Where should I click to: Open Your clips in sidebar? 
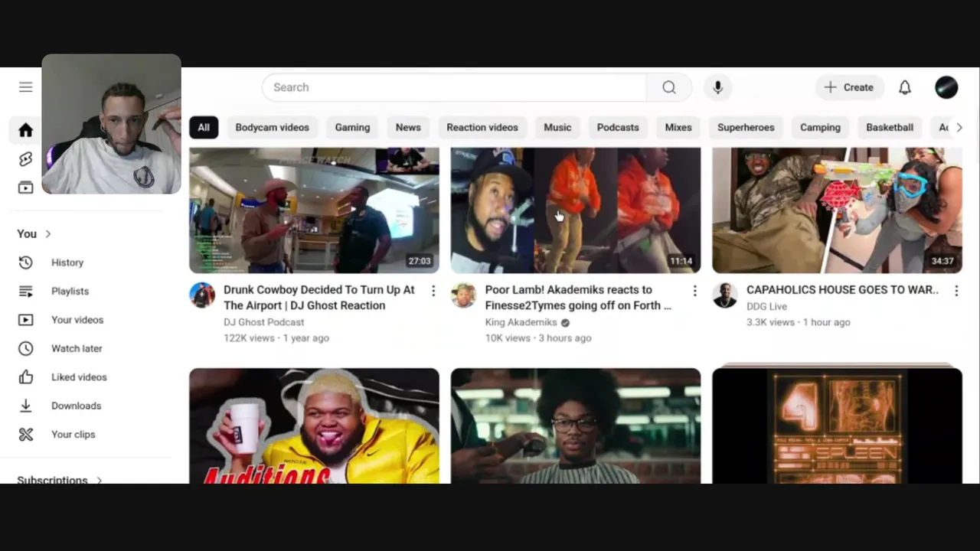coord(73,435)
